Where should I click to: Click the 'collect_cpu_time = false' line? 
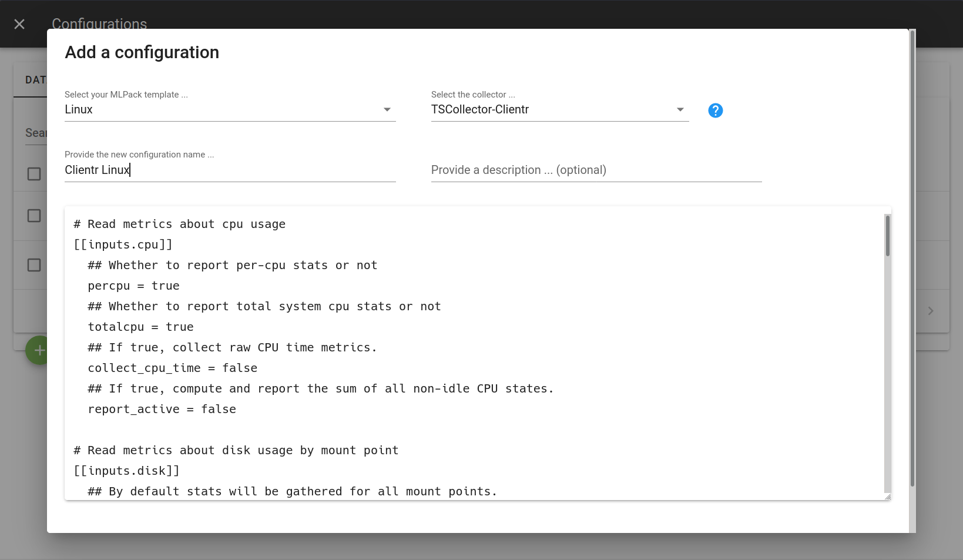tap(172, 368)
